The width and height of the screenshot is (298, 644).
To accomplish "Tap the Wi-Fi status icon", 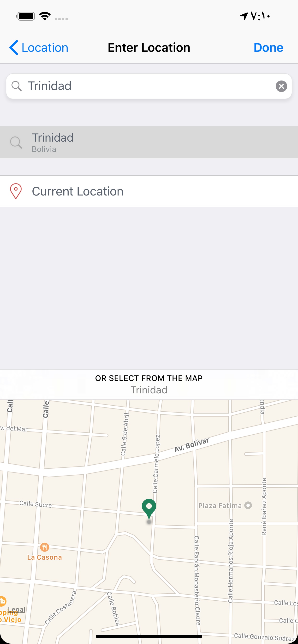I will click(x=45, y=16).
